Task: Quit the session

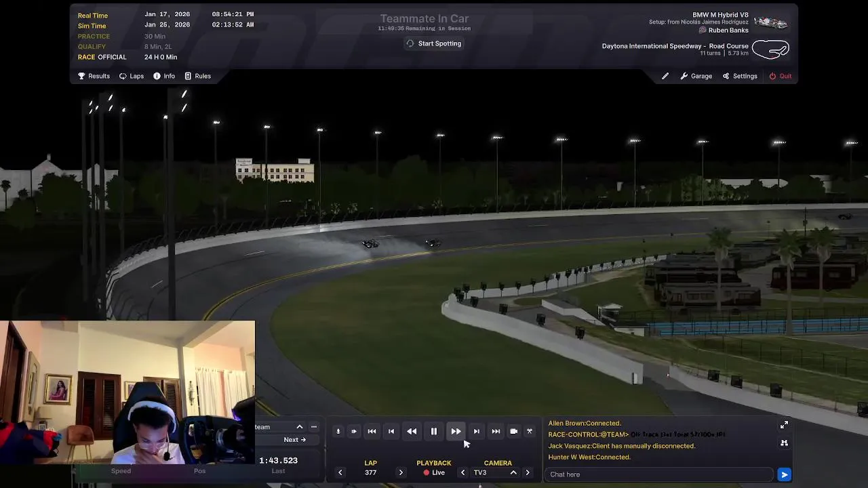Action: (x=780, y=76)
